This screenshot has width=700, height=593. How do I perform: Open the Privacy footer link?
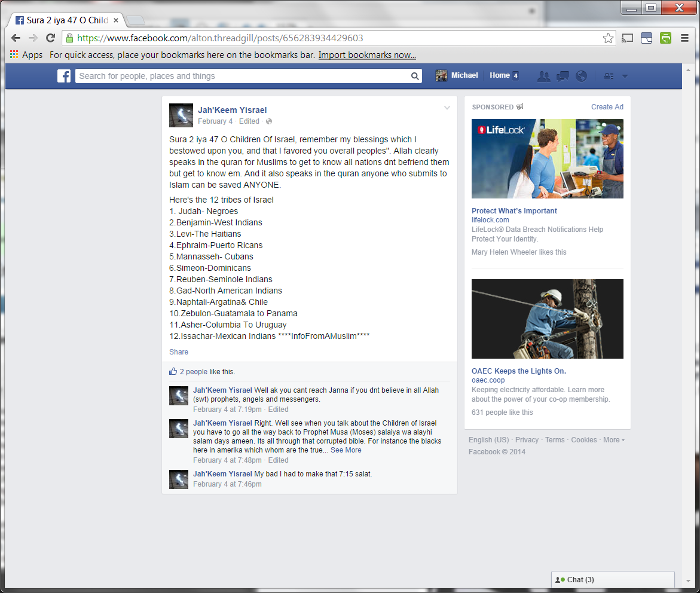pyautogui.click(x=527, y=440)
